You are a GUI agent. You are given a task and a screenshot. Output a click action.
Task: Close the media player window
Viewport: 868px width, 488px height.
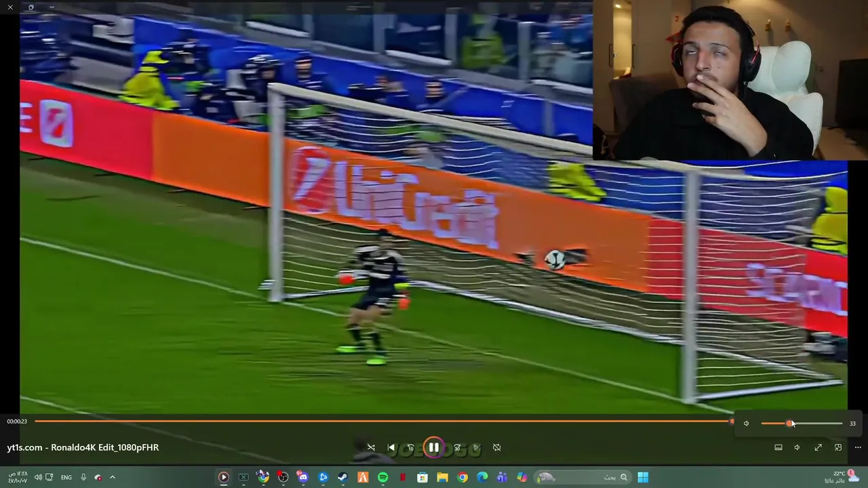(10, 7)
